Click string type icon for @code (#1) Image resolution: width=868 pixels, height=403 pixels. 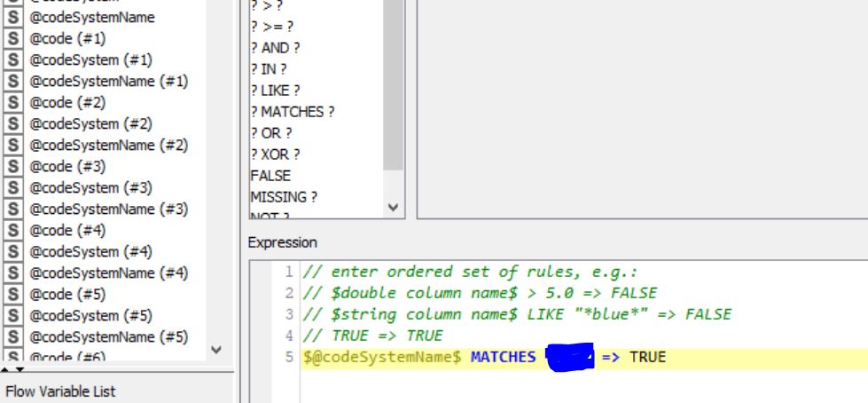click(13, 38)
